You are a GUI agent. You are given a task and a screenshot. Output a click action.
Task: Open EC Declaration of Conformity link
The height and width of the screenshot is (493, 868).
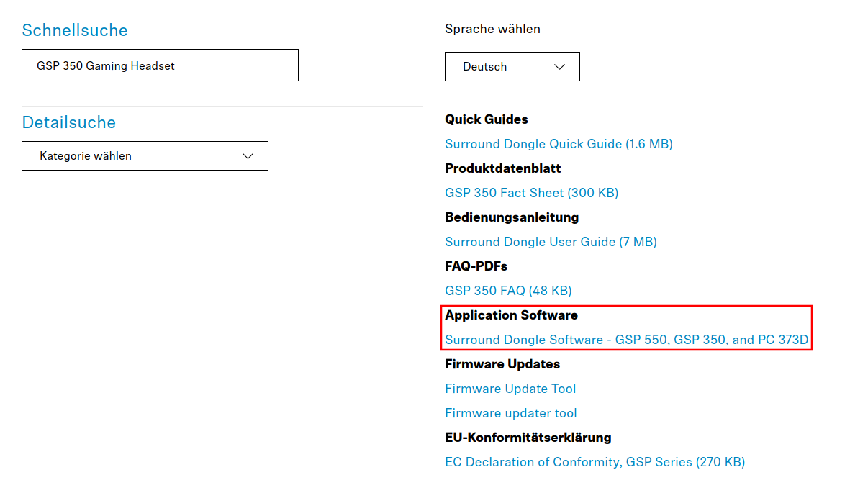click(x=595, y=462)
